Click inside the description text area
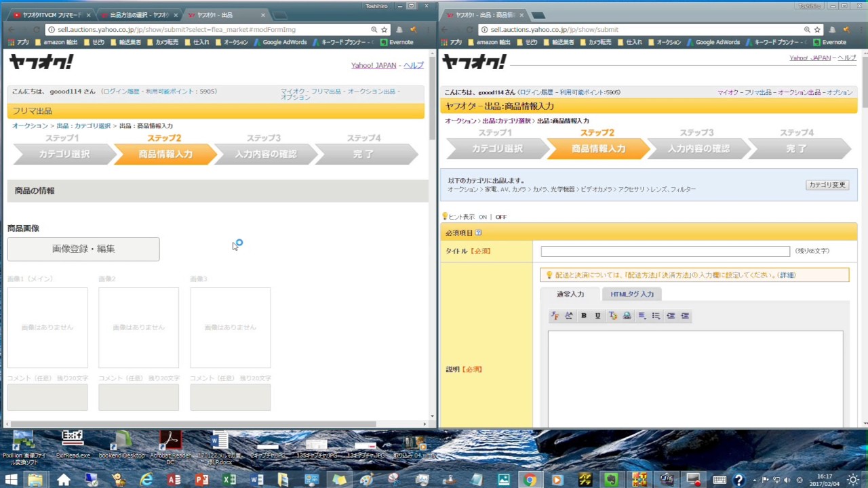The height and width of the screenshot is (488, 868). [695, 378]
